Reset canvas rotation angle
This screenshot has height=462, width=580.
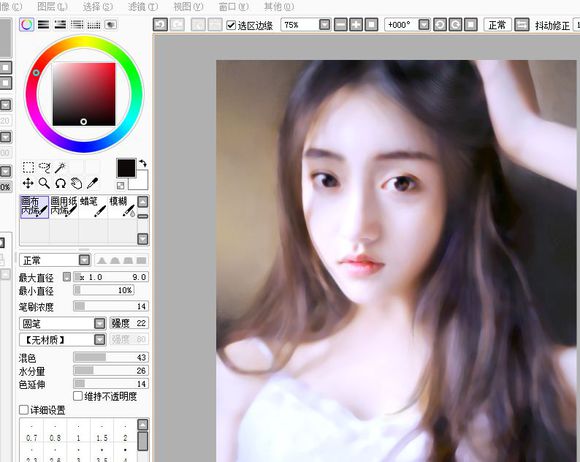click(x=471, y=25)
